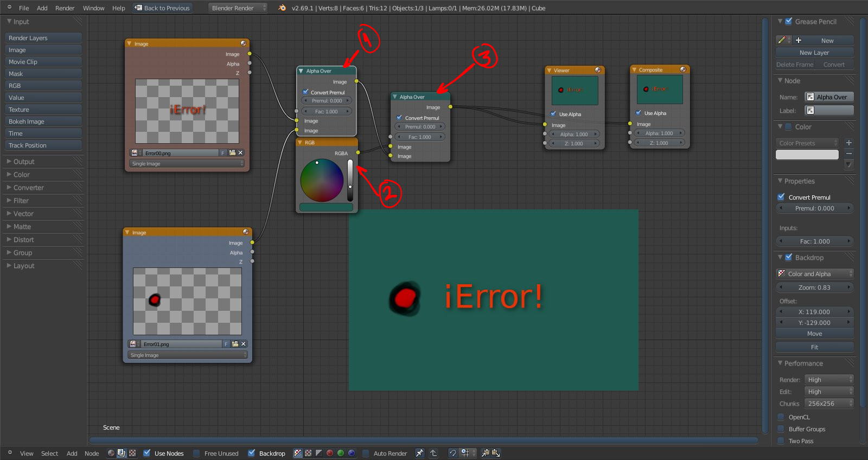
Task: Open Error00.png image file browser icon
Action: 232,153
